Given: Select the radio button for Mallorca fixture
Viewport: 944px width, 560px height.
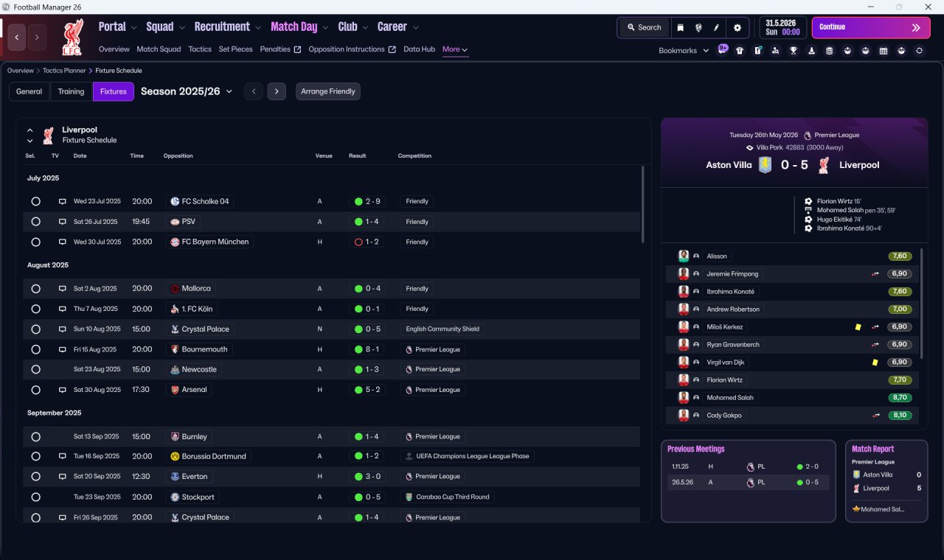Looking at the screenshot, I should 35,289.
